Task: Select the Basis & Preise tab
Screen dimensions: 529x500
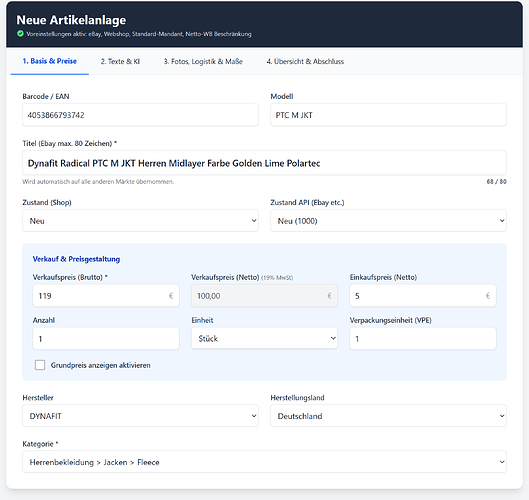Action: pos(50,61)
